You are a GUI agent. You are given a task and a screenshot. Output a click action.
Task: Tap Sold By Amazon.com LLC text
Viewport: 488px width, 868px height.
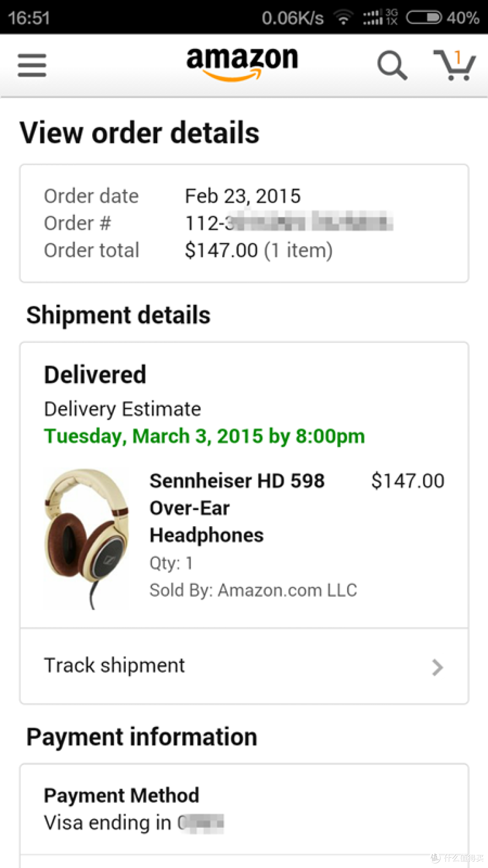(253, 590)
